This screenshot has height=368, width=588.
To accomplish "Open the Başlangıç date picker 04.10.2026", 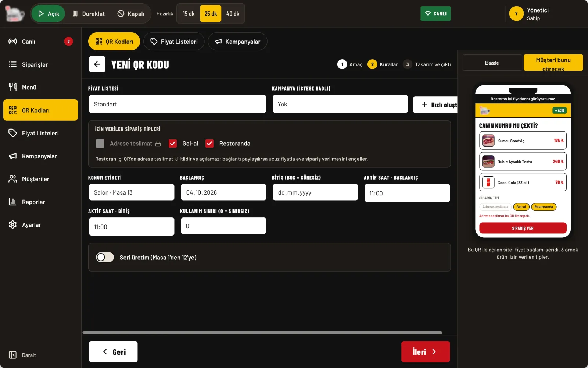I will (223, 192).
